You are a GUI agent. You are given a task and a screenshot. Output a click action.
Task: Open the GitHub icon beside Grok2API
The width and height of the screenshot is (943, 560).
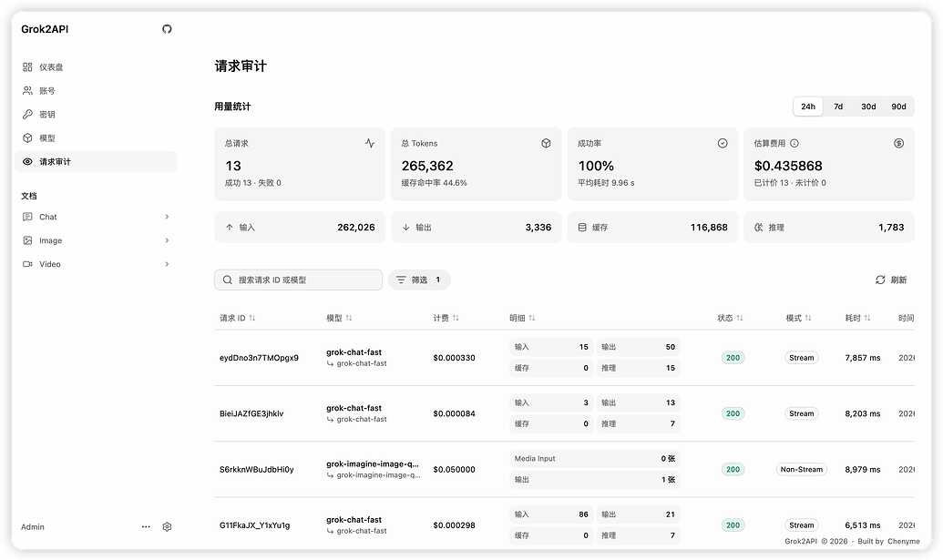168,29
